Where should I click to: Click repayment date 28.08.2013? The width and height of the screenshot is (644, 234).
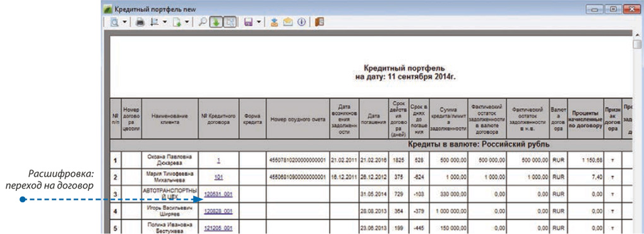click(x=373, y=211)
